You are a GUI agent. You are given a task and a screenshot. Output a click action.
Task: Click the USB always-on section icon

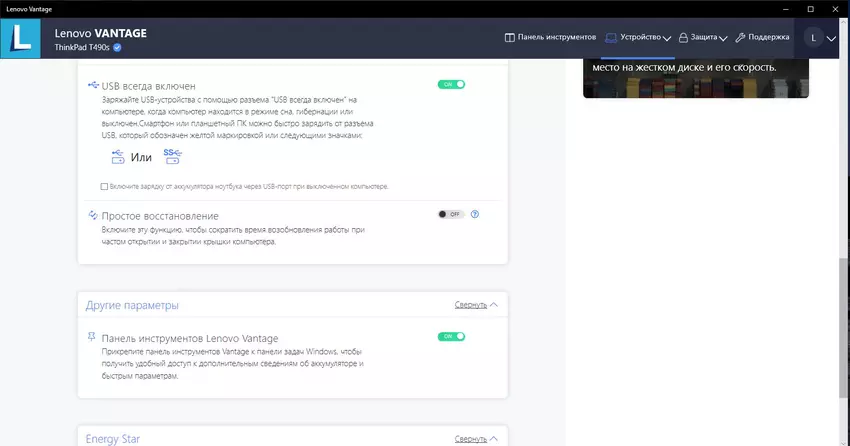[93, 86]
